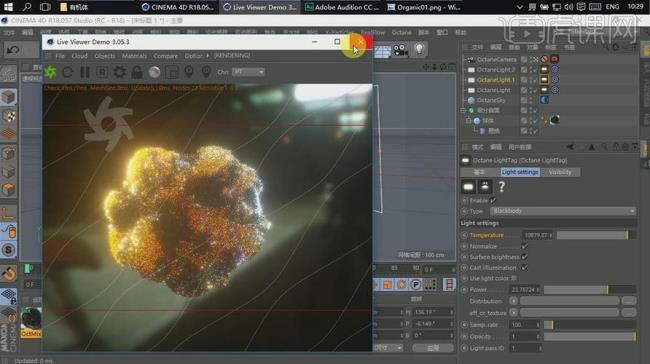Pause the Live Viewer rendering
The height and width of the screenshot is (364, 650).
tap(85, 72)
